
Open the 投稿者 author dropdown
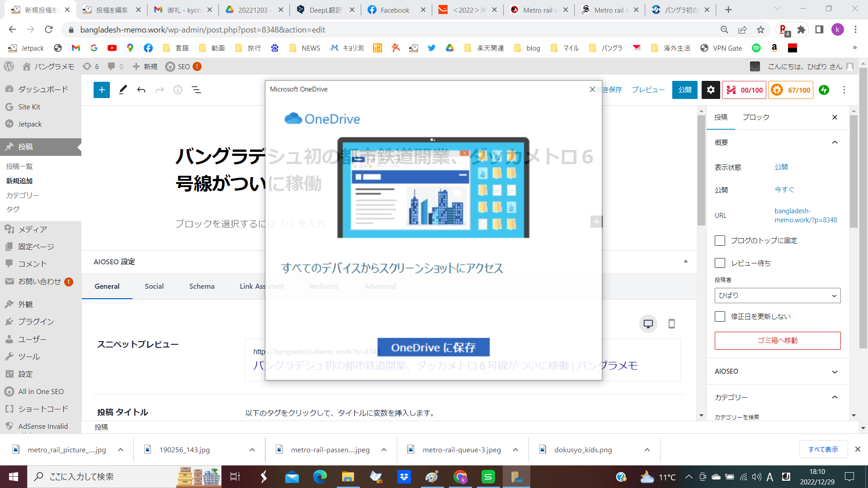click(778, 296)
